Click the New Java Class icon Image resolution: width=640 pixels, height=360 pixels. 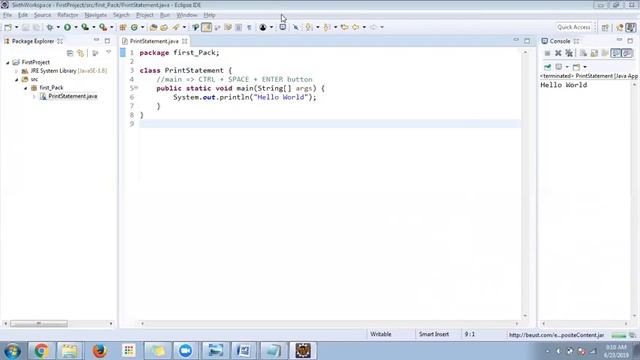click(134, 27)
